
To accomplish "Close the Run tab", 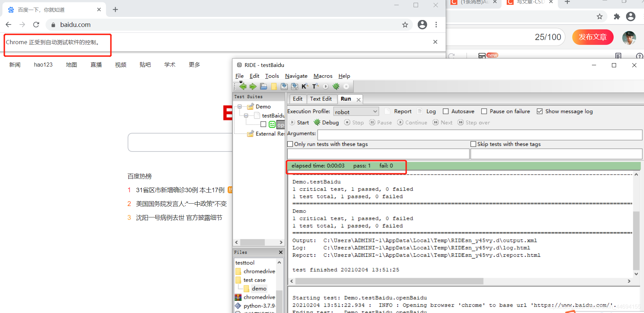I will [359, 100].
